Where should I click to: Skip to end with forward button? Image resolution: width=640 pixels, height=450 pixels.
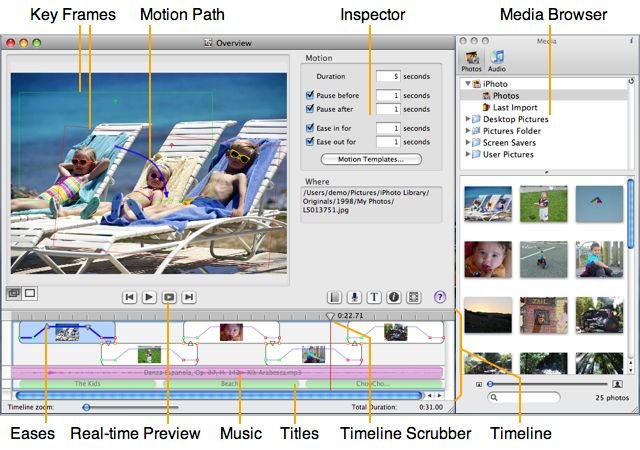[x=189, y=297]
